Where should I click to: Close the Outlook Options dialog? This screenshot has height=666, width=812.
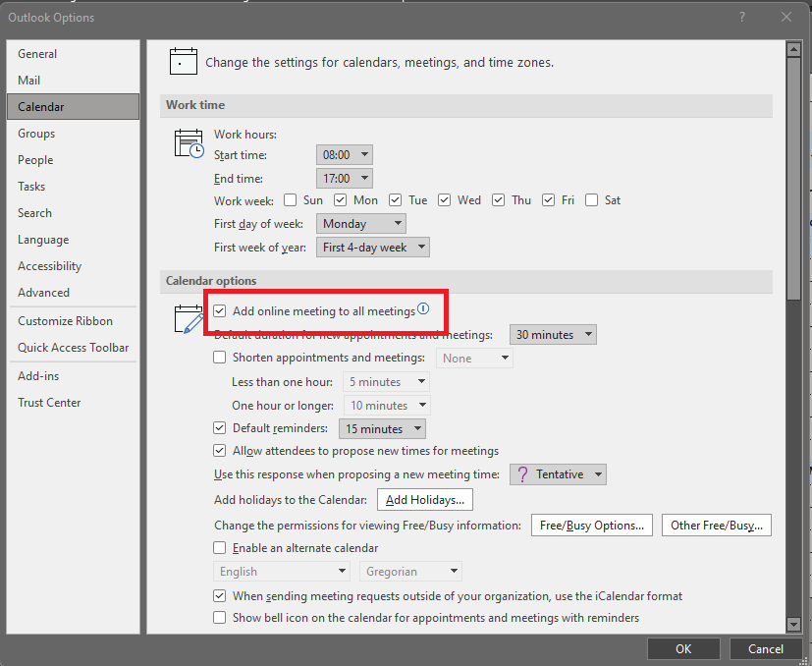[x=786, y=17]
